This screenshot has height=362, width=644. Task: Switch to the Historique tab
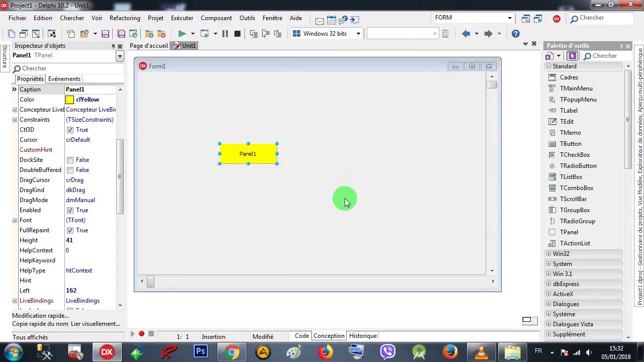363,336
